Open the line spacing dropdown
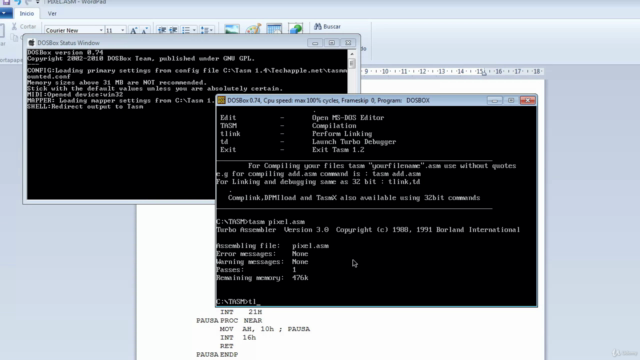This screenshot has width=640, height=360. 207,30
